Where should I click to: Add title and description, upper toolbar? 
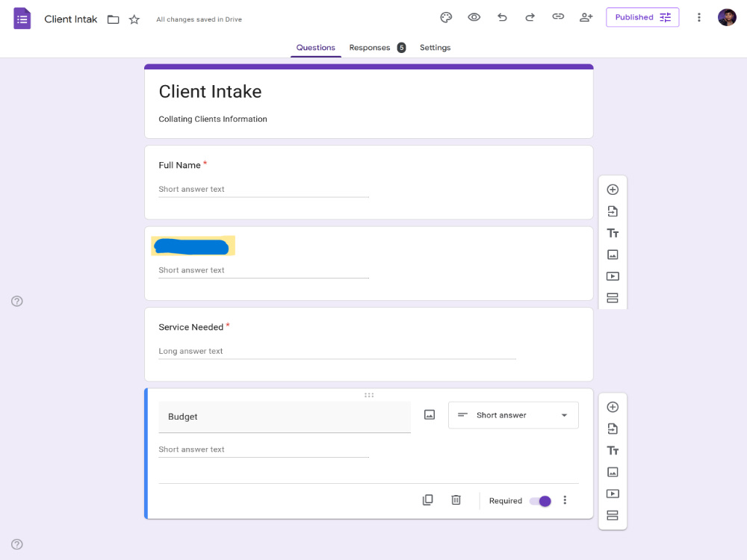click(x=613, y=233)
